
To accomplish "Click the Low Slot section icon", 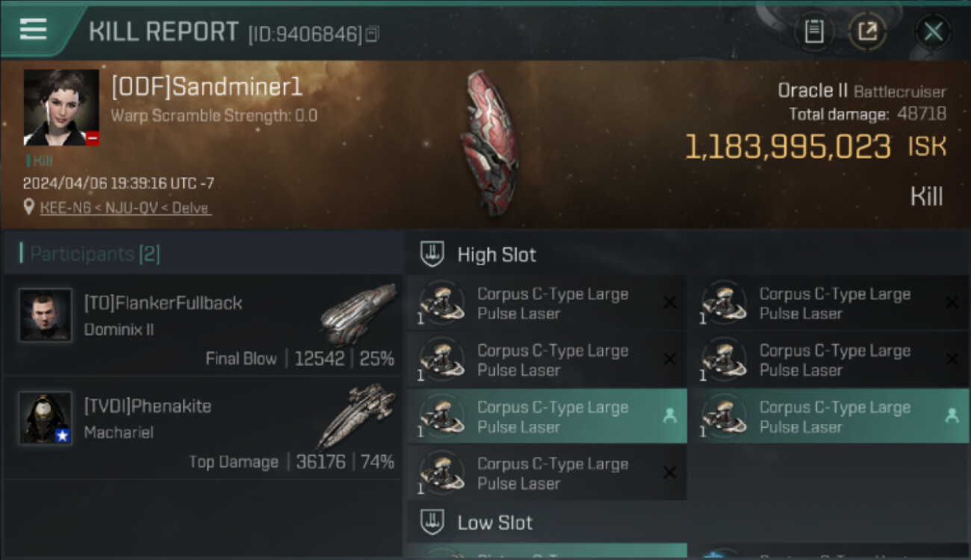I will [x=432, y=522].
